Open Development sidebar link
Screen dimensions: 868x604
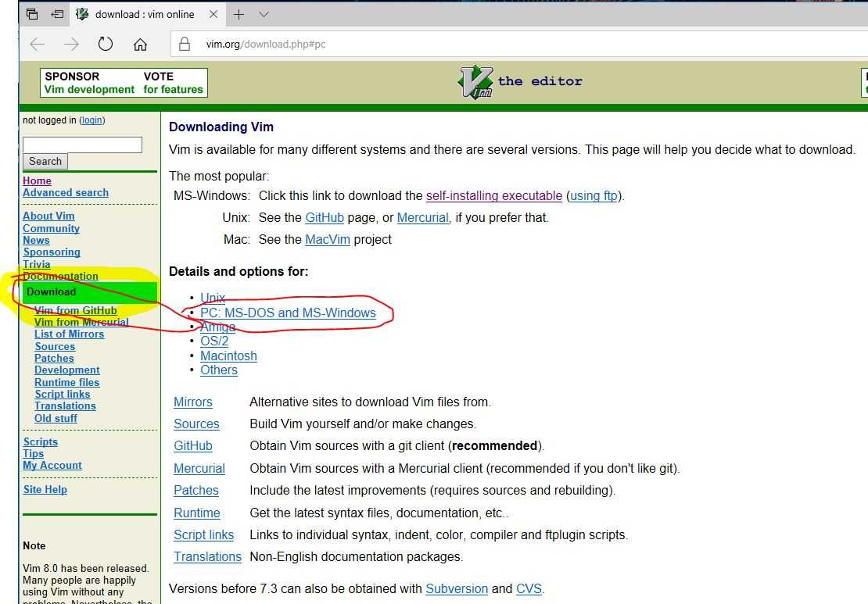(x=67, y=370)
